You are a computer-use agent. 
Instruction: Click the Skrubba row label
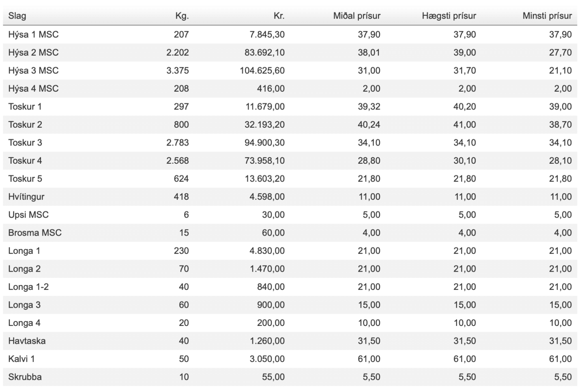pyautogui.click(x=25, y=377)
